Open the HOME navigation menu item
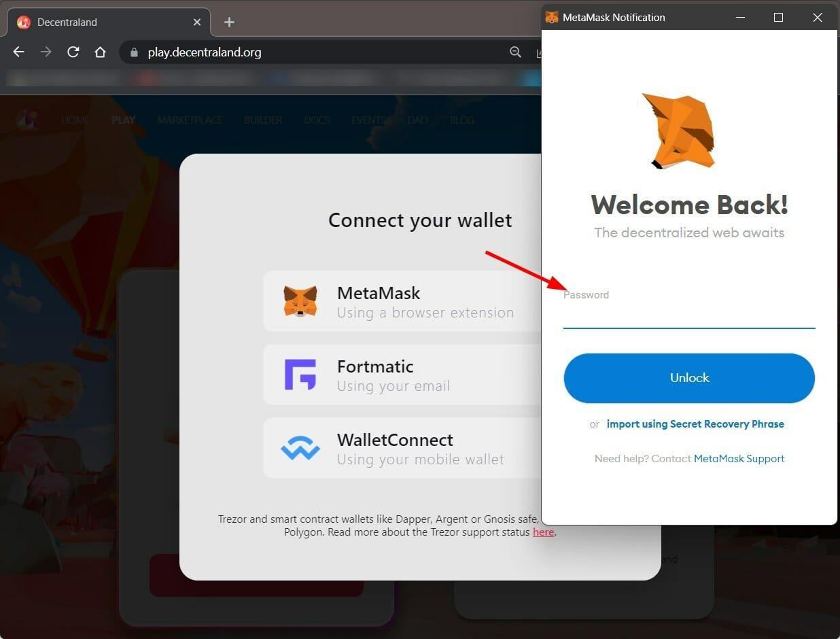 click(x=75, y=120)
